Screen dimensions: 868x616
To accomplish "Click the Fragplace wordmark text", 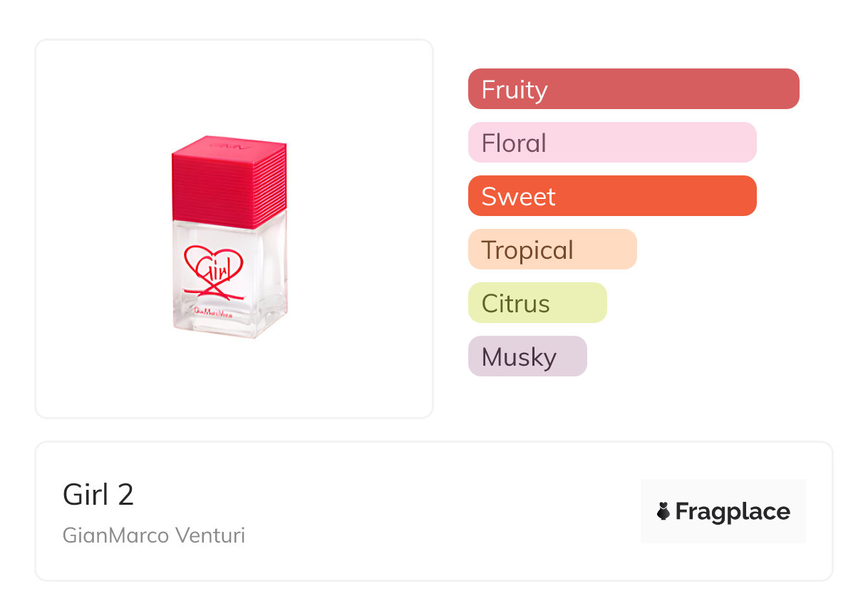I will [733, 511].
